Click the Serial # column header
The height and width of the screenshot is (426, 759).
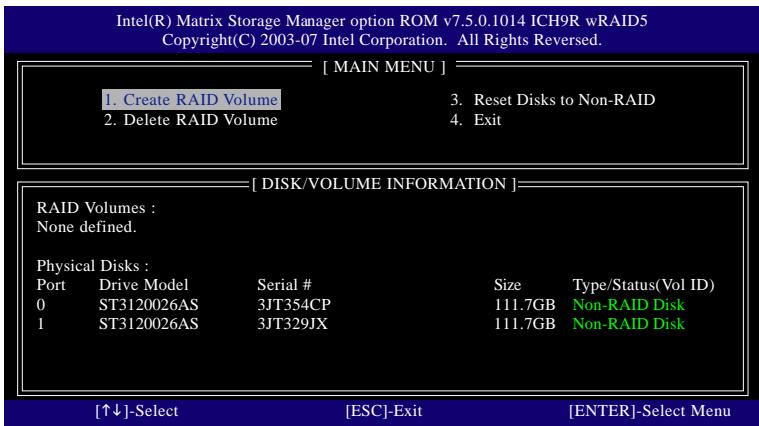[x=284, y=285]
